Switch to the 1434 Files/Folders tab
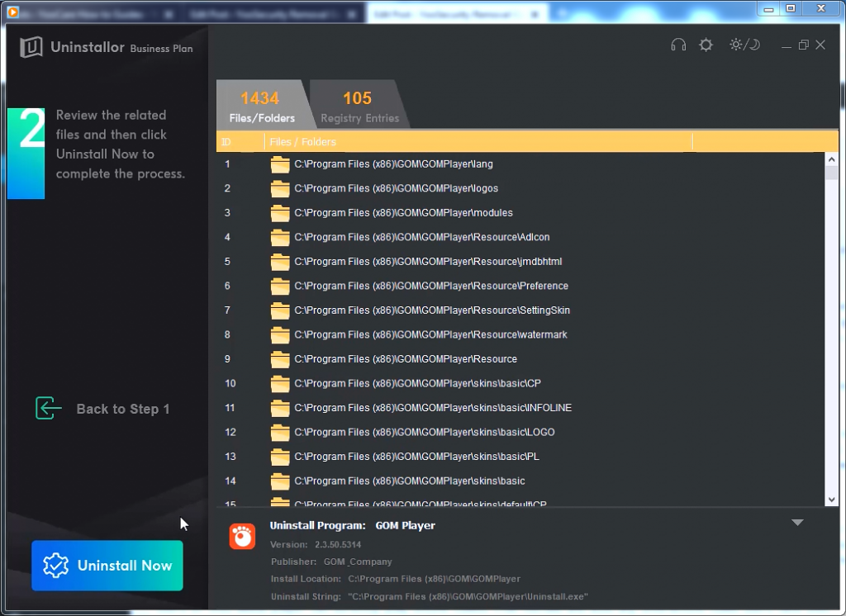This screenshot has height=616, width=846. pyautogui.click(x=262, y=106)
